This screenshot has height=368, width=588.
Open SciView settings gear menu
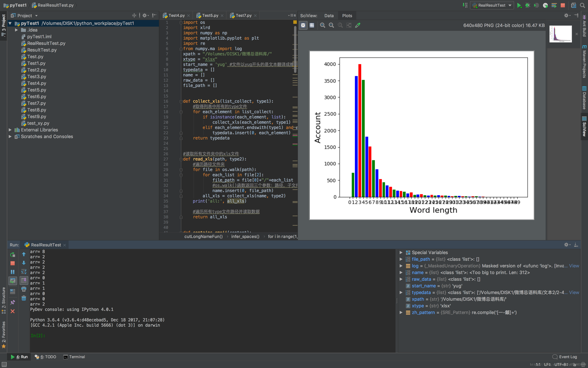[x=567, y=15]
